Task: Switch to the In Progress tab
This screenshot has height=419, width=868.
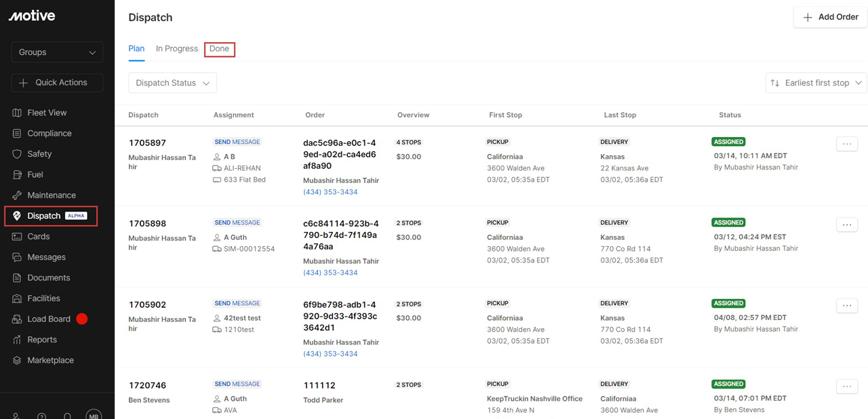Action: [176, 49]
